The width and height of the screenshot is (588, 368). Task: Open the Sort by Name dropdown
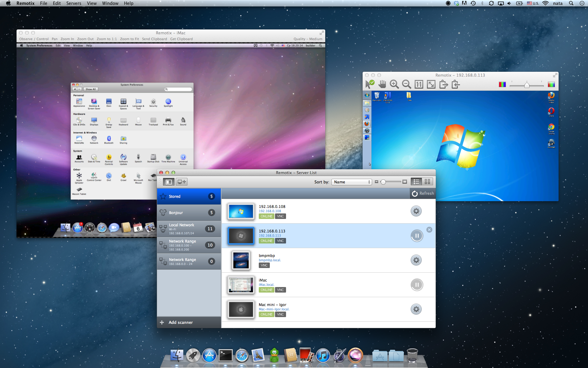352,182
